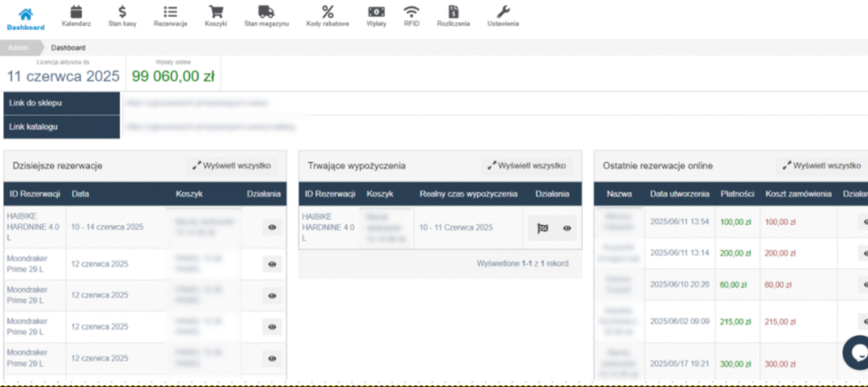Viewport: 868px width, 387px height.
Task: Open Koszyki shopping cart icon
Action: (x=216, y=13)
